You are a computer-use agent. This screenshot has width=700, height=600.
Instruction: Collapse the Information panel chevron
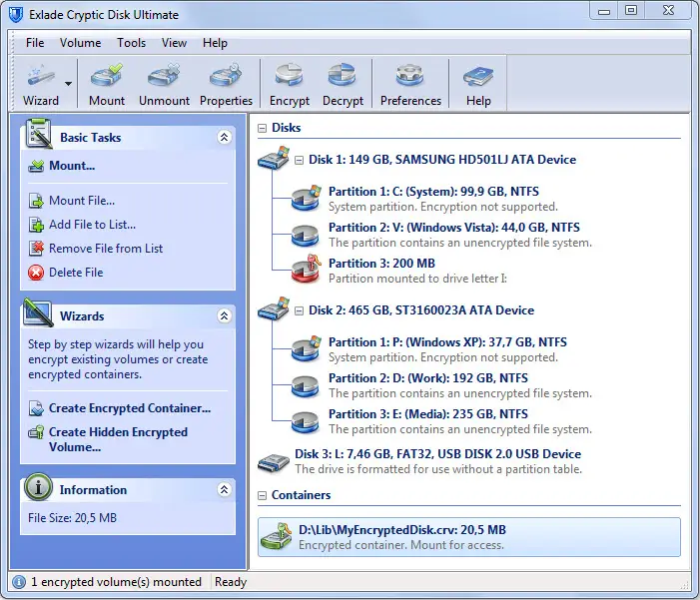coord(224,490)
